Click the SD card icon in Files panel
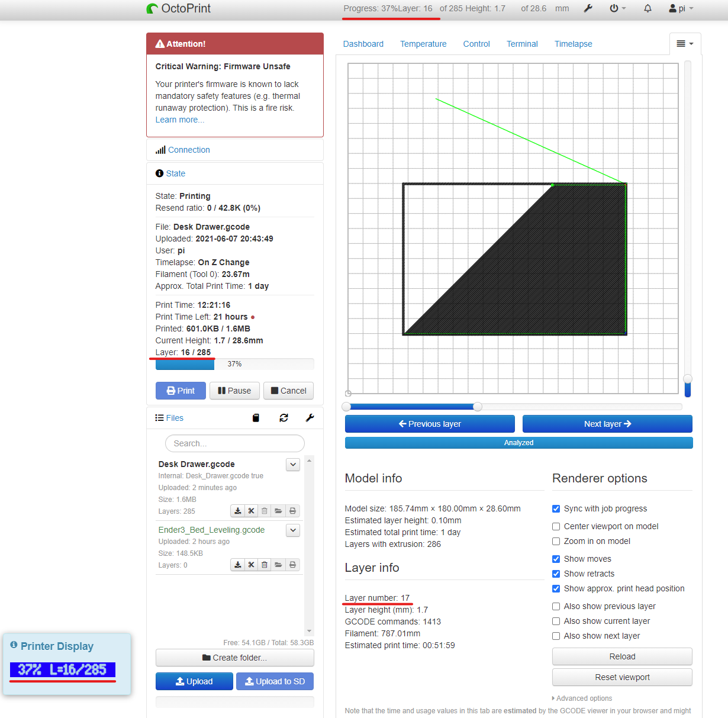The image size is (728, 718). click(256, 418)
